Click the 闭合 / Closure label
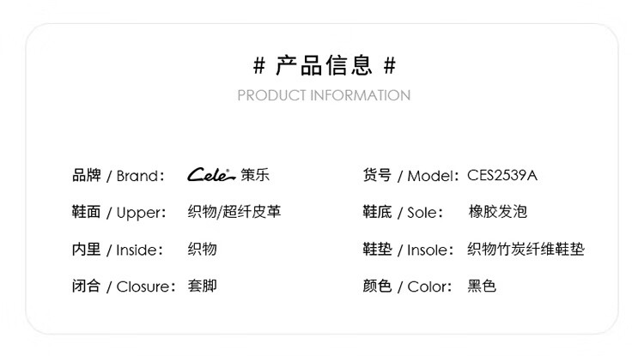The image size is (644, 356). click(124, 287)
